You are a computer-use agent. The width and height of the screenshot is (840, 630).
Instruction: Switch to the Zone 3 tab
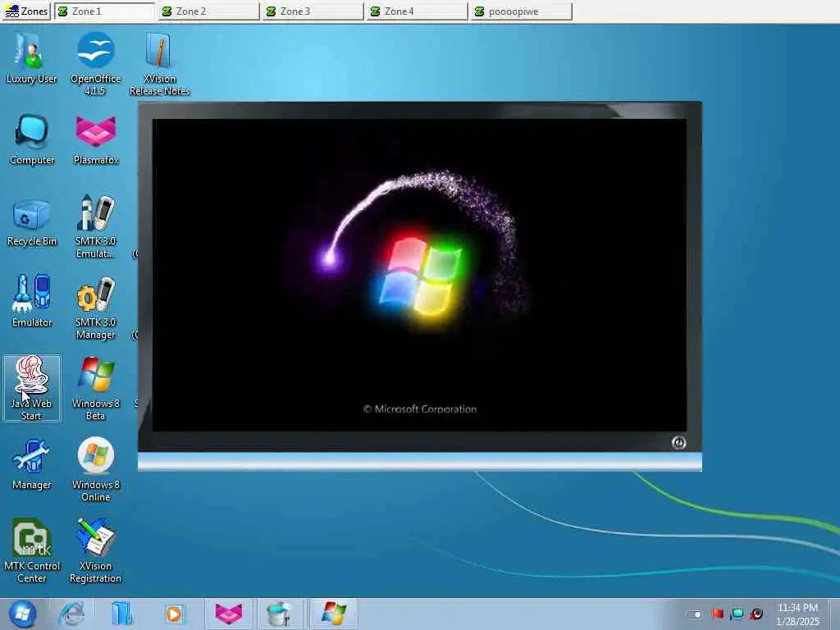tap(313, 11)
